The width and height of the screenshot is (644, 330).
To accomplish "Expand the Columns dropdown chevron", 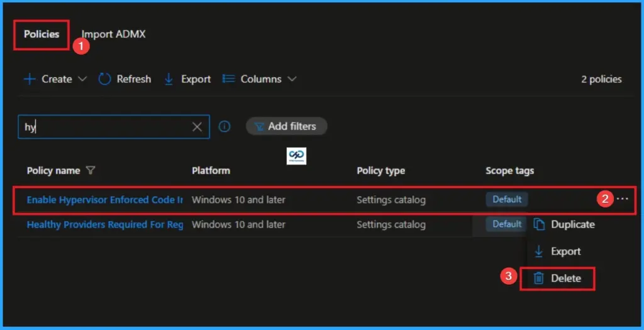I will [x=292, y=79].
